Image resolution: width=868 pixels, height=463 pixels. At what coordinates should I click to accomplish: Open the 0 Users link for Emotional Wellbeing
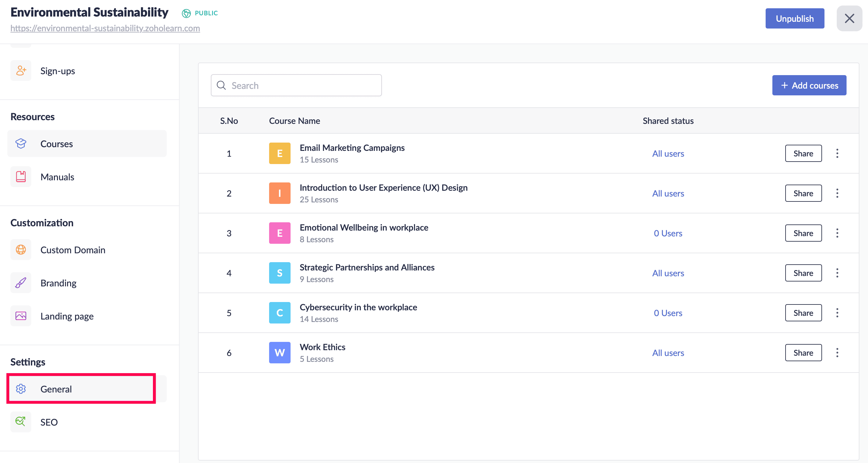[x=668, y=233]
